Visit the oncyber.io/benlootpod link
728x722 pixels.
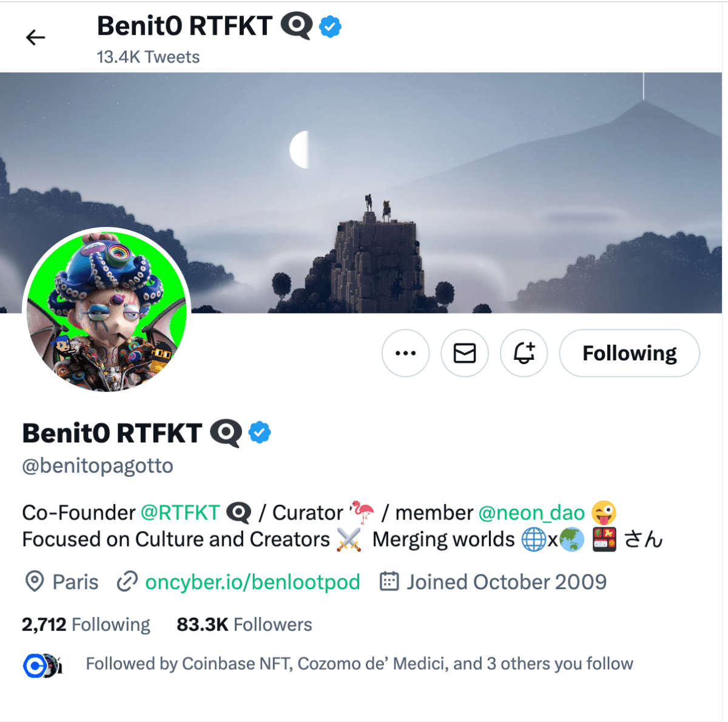pyautogui.click(x=252, y=582)
